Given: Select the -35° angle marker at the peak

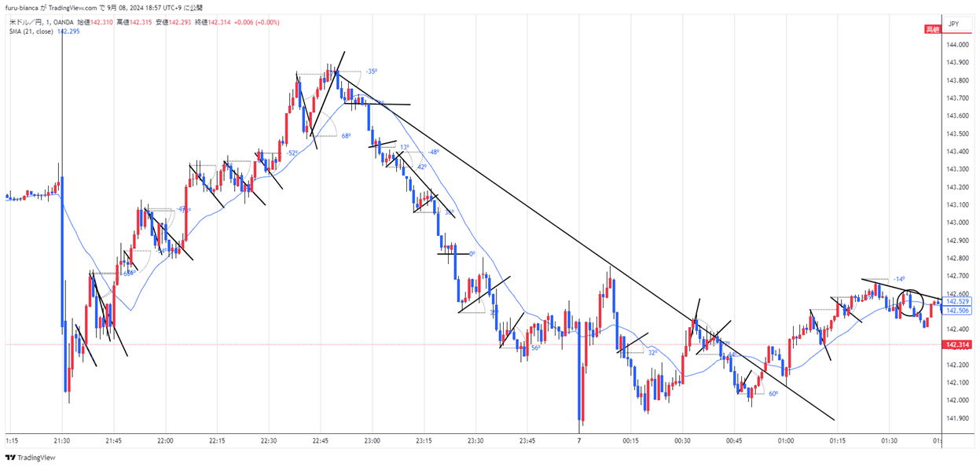Looking at the screenshot, I should pos(371,72).
